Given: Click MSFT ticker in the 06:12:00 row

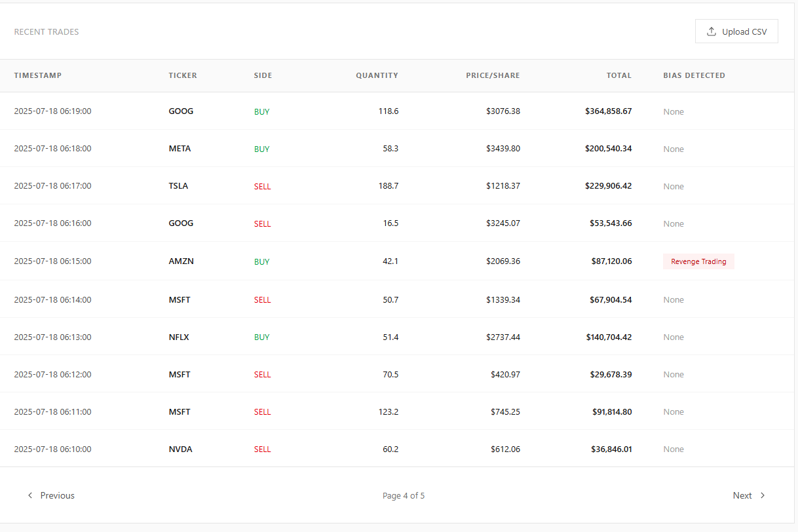Looking at the screenshot, I should 180,375.
